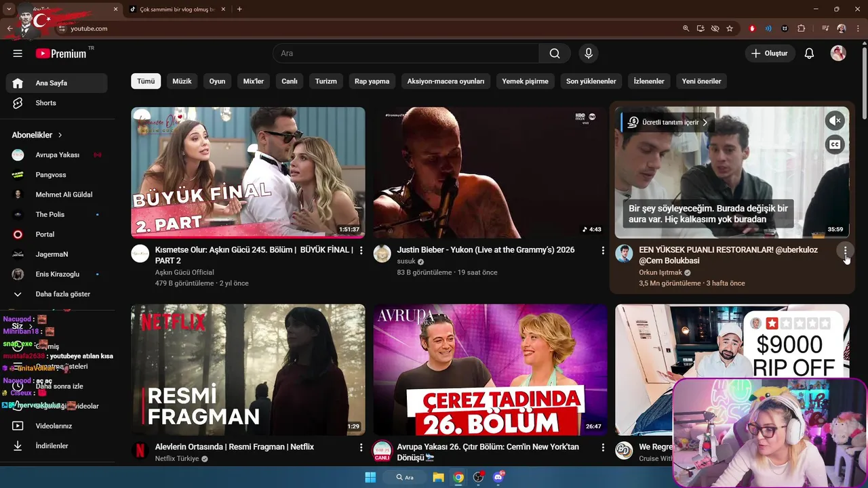Image resolution: width=868 pixels, height=488 pixels.
Task: Open the BÜYÜK FİNAL video thumbnail
Action: tap(248, 172)
